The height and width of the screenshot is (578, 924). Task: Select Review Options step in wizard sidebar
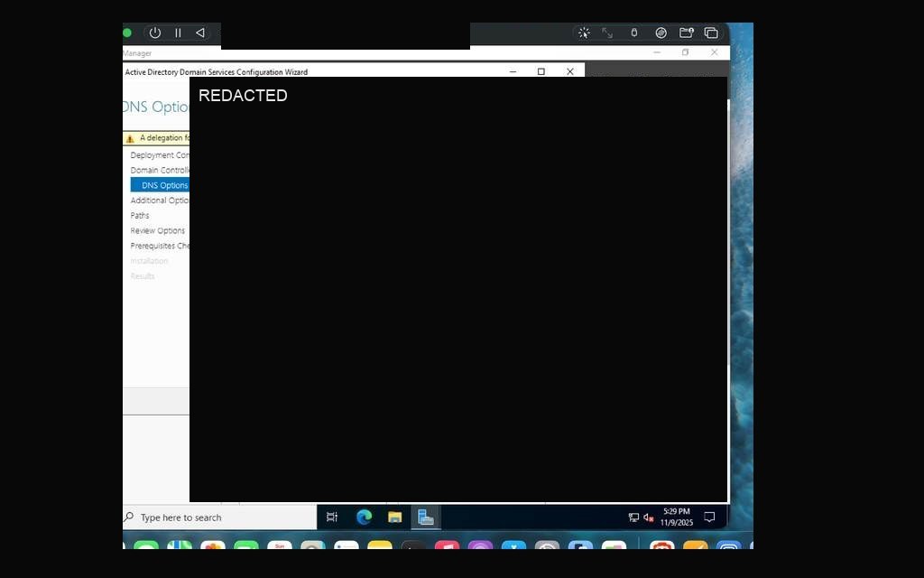point(157,230)
